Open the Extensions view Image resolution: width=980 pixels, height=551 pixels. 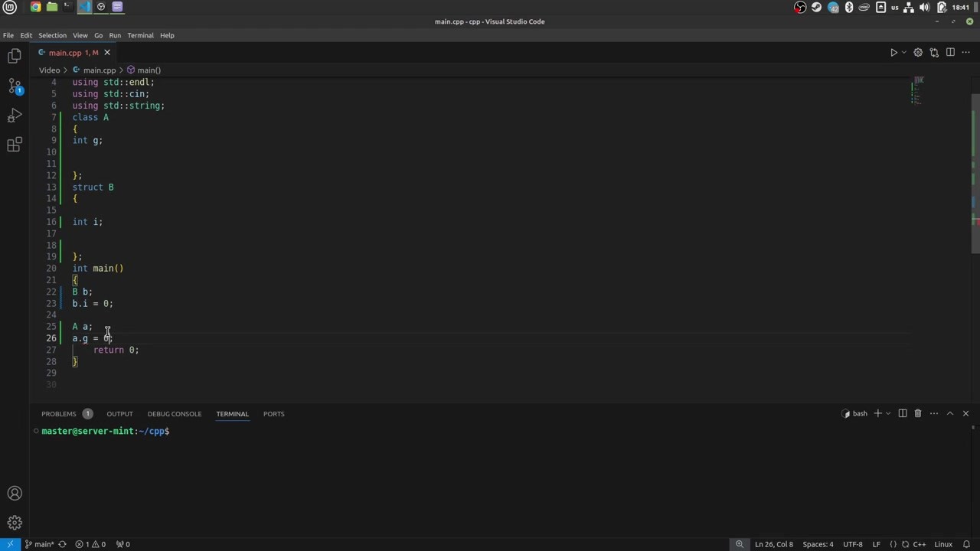coord(15,145)
